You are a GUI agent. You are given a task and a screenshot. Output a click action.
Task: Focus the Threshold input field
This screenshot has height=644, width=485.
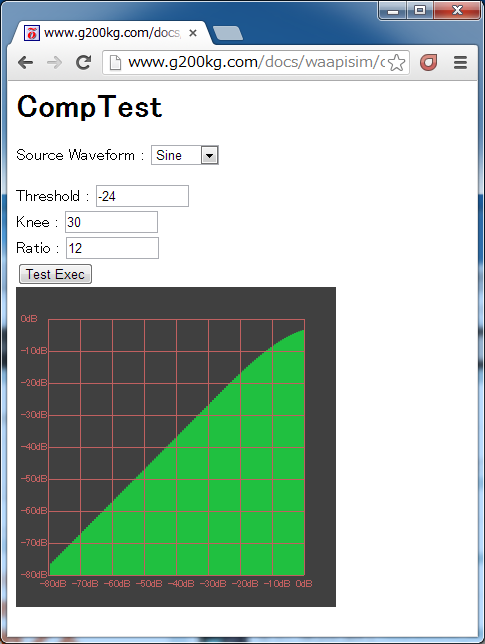pos(142,196)
